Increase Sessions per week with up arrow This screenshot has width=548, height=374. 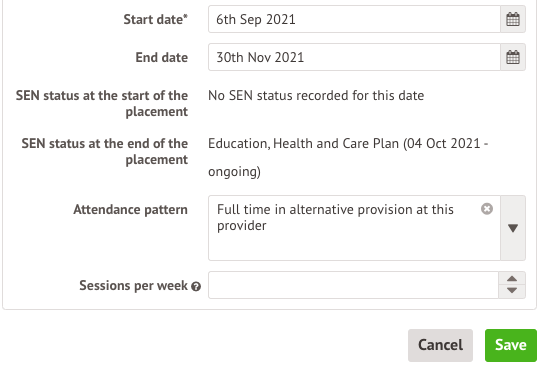coord(512,279)
